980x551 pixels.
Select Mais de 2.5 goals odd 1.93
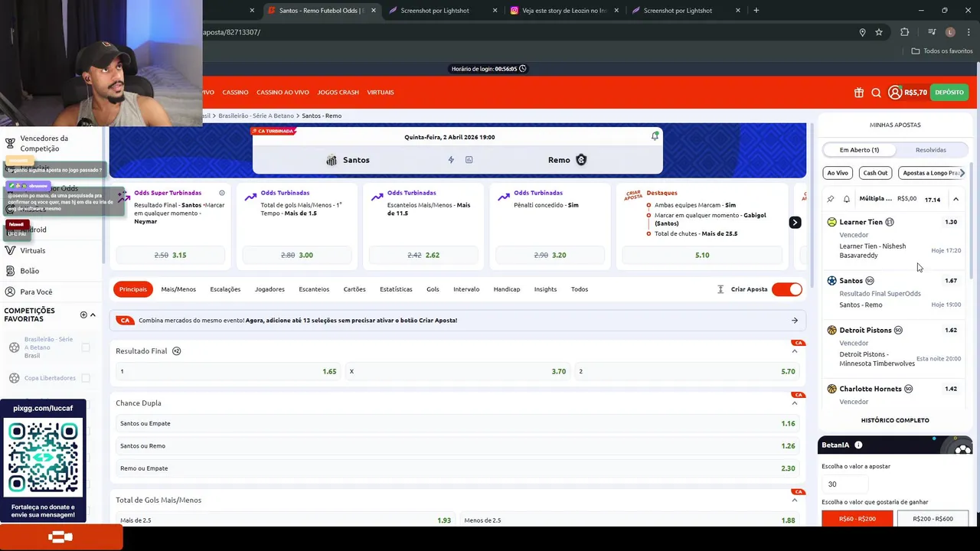[x=285, y=520]
